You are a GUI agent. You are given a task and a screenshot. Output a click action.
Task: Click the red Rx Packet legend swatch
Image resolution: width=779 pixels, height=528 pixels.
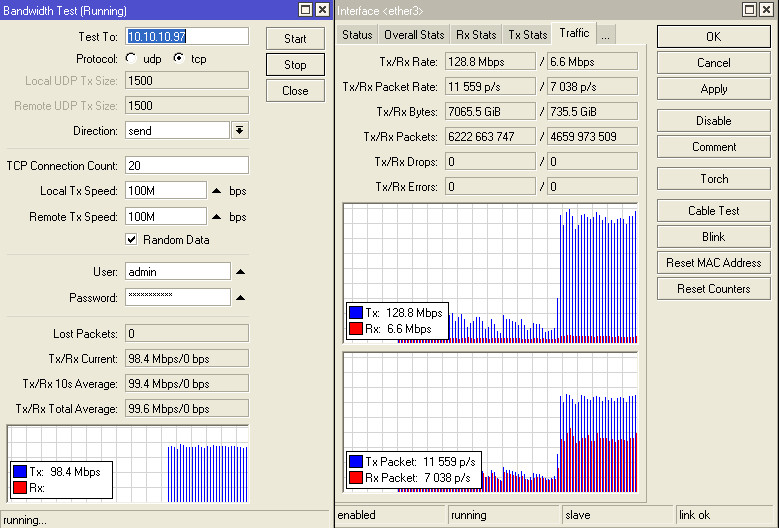pos(356,479)
